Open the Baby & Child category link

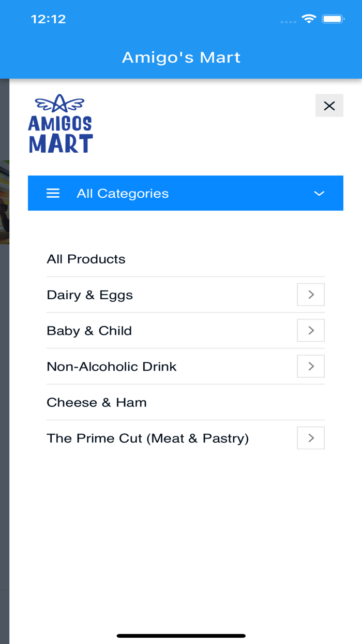[89, 330]
